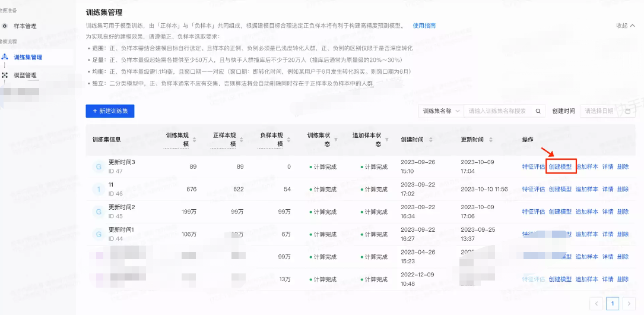Click 删除 in the 2023-04-26 row
644x315 pixels.
coord(623,257)
